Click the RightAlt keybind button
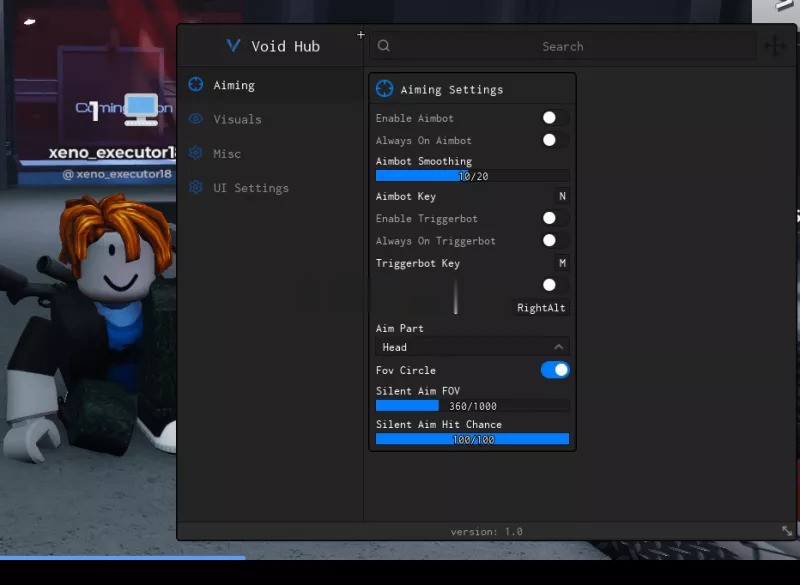Image resolution: width=800 pixels, height=585 pixels. click(x=541, y=308)
